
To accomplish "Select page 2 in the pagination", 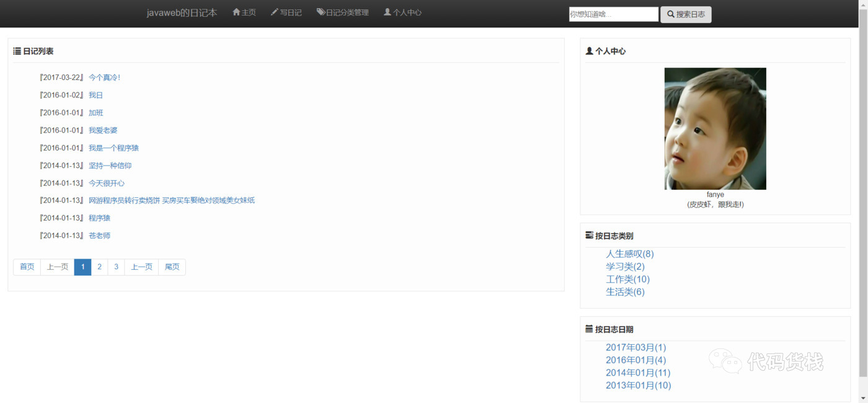I will coord(99,267).
